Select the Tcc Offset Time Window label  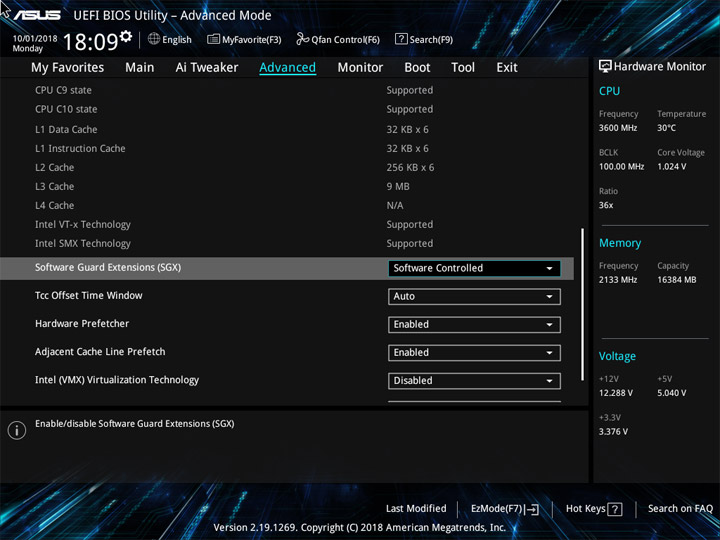tap(89, 295)
